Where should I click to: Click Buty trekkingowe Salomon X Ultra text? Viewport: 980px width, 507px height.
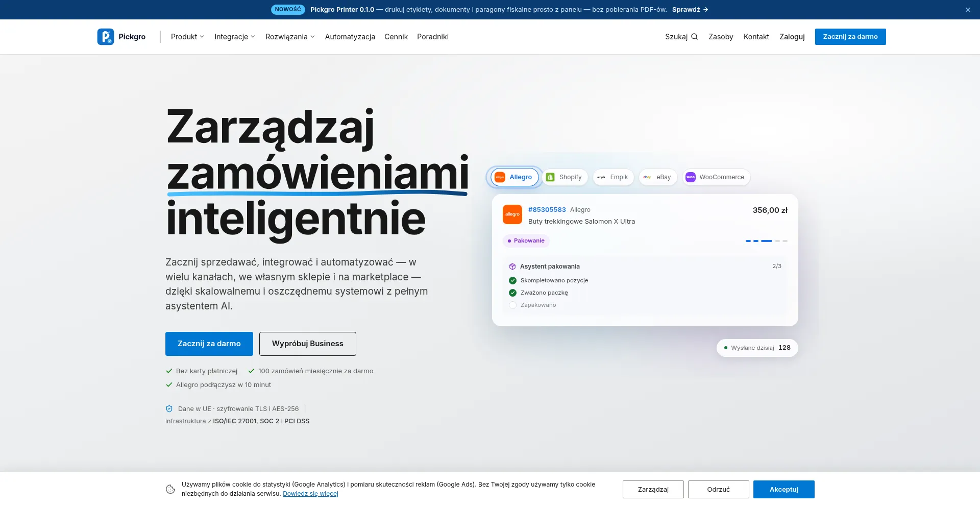pyautogui.click(x=582, y=222)
